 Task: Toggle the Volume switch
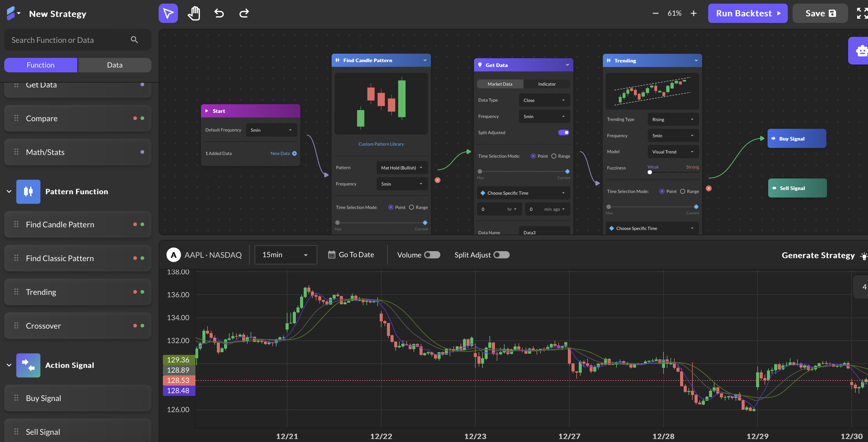(x=432, y=255)
